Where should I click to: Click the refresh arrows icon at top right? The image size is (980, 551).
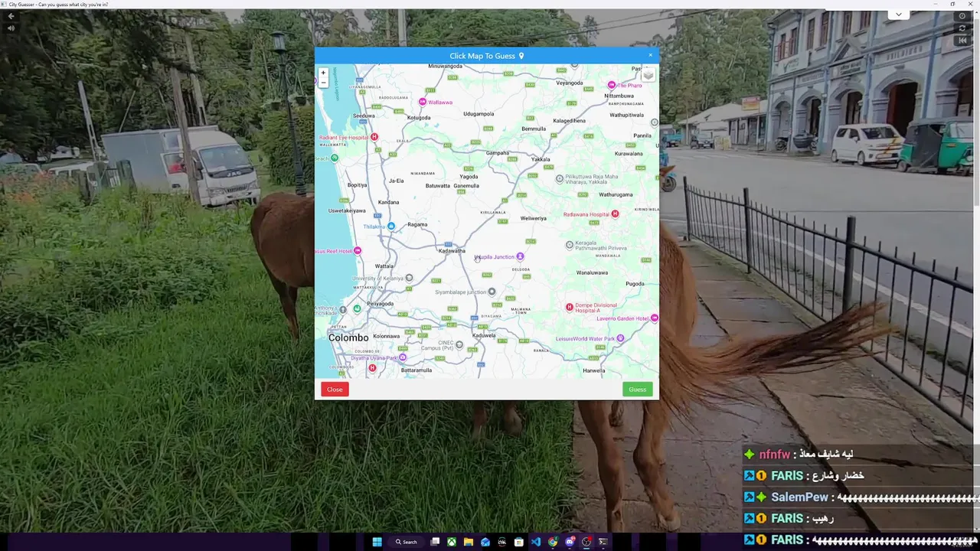coord(963,28)
